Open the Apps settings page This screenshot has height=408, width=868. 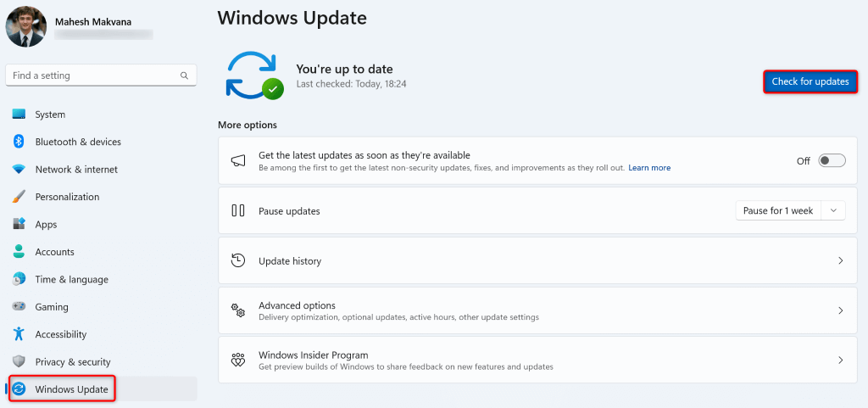click(x=46, y=225)
